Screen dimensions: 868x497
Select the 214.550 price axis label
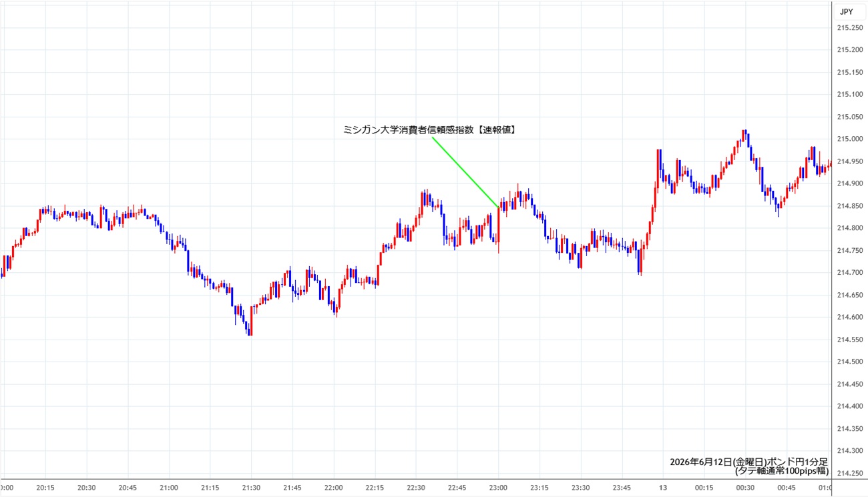pos(850,340)
